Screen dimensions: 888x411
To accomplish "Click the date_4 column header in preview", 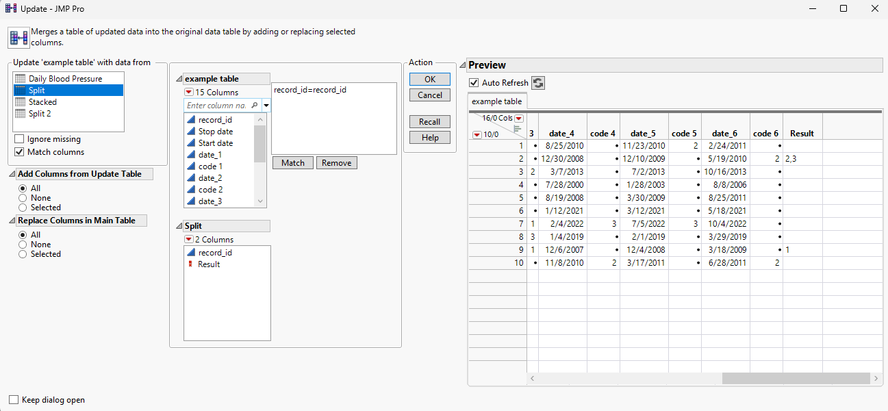I will (562, 134).
